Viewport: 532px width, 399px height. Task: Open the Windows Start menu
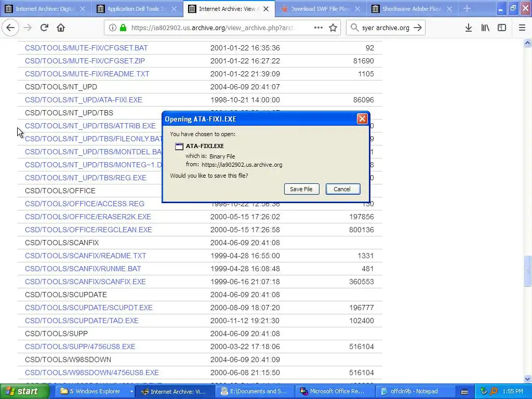pyautogui.click(x=24, y=391)
